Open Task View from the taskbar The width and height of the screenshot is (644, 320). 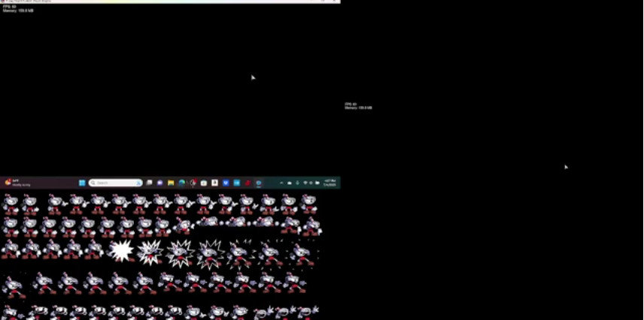coord(150,183)
